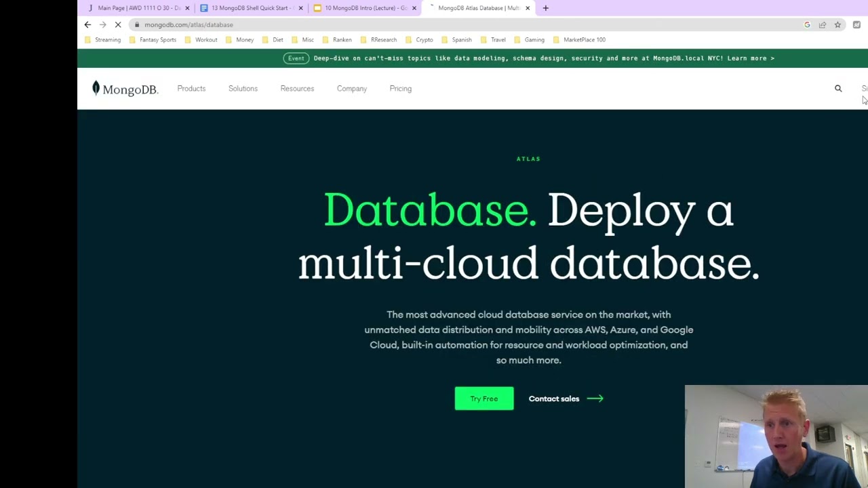Open the Solutions menu

point(243,88)
